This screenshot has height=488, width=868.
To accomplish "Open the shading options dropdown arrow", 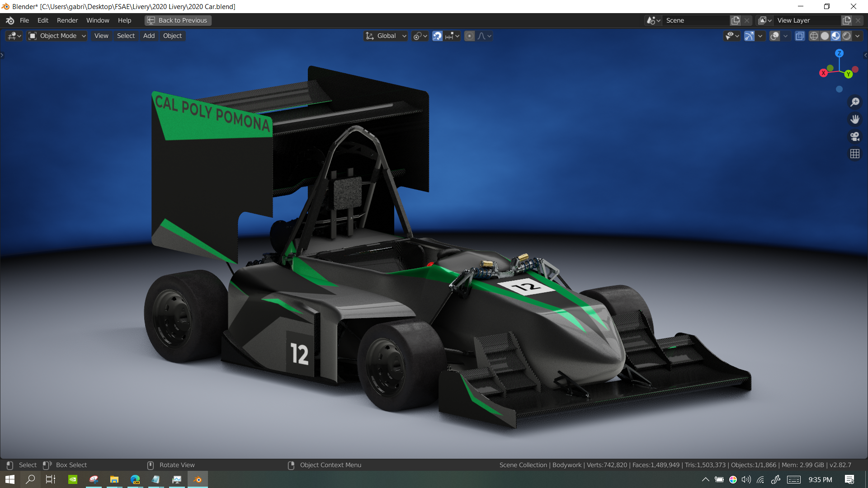I will click(x=857, y=36).
